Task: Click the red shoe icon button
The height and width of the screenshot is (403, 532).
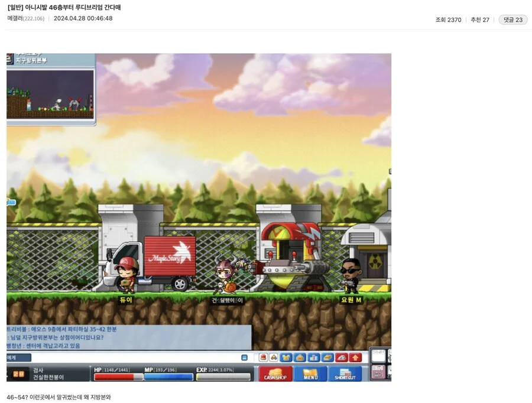Action: (x=341, y=357)
